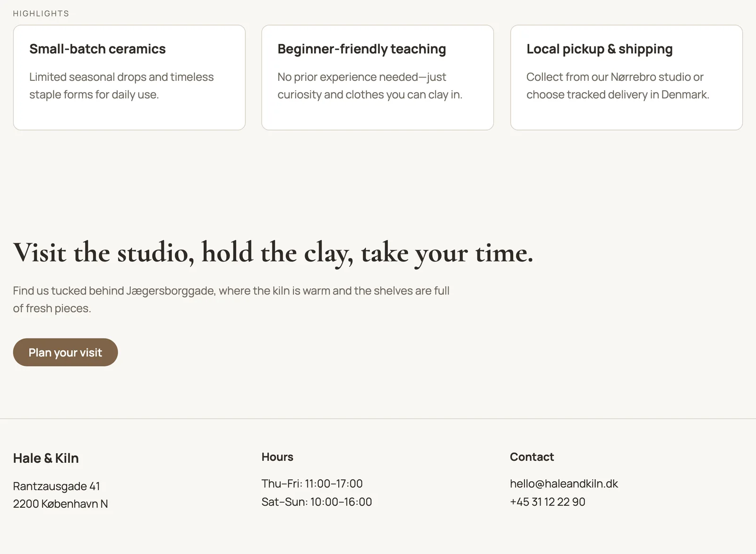The image size is (756, 554).
Task: Click the Jægersborggade description paragraph
Action: 231,299
